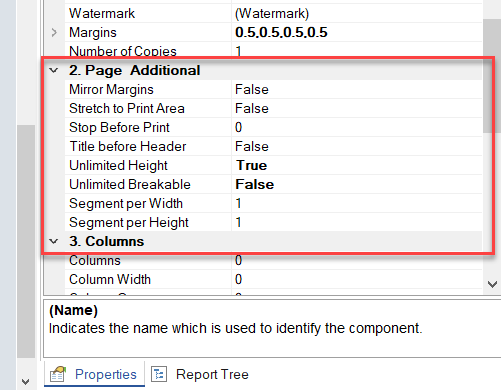
Task: Select the Unlimited Breakable property
Action: point(130,184)
